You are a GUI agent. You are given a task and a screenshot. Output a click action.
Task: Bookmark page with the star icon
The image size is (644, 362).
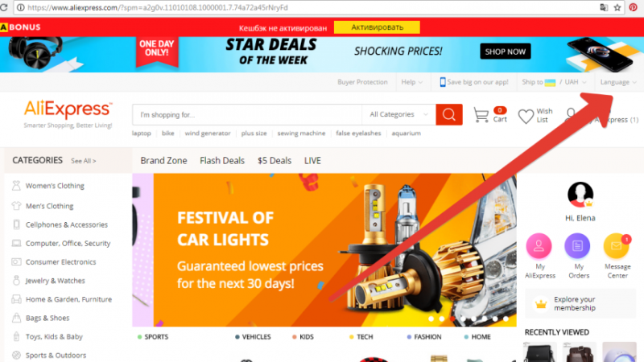[617, 7]
